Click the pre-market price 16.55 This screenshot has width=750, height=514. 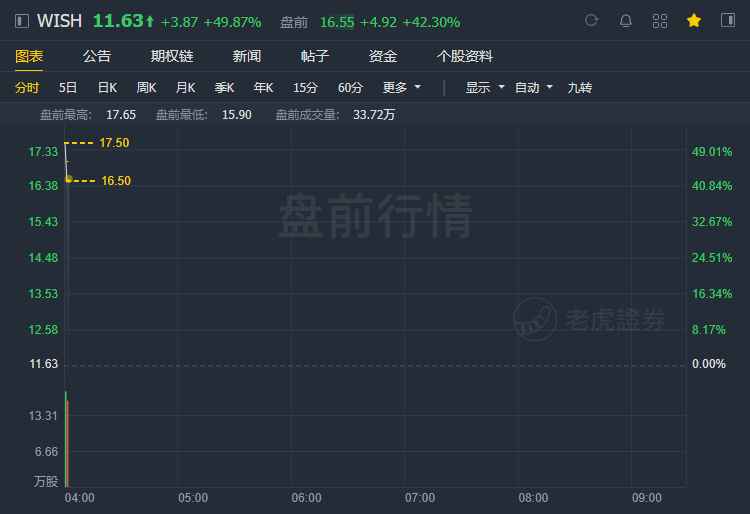337,22
